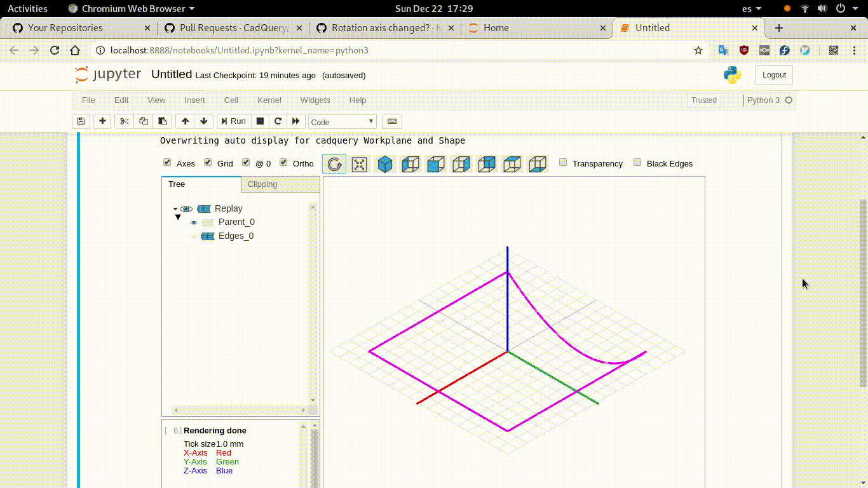
Task: Open the Kernel menu
Action: pyautogui.click(x=269, y=100)
